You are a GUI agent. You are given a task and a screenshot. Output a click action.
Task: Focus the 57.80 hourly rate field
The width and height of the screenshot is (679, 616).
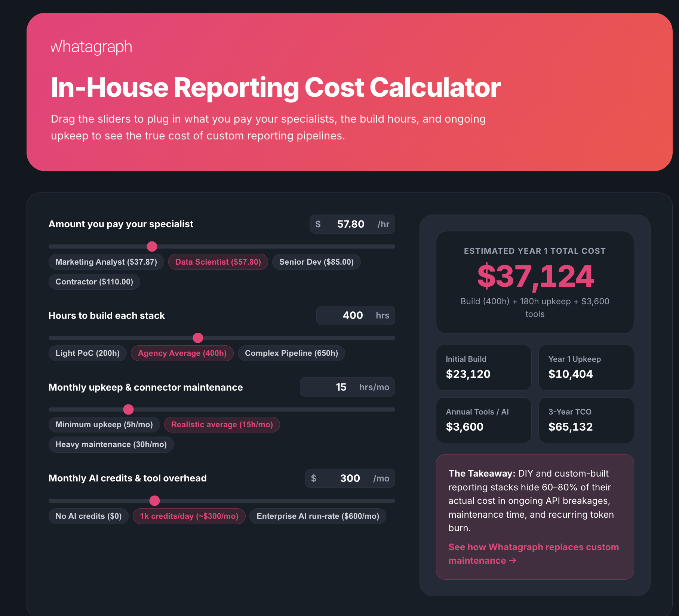(352, 224)
